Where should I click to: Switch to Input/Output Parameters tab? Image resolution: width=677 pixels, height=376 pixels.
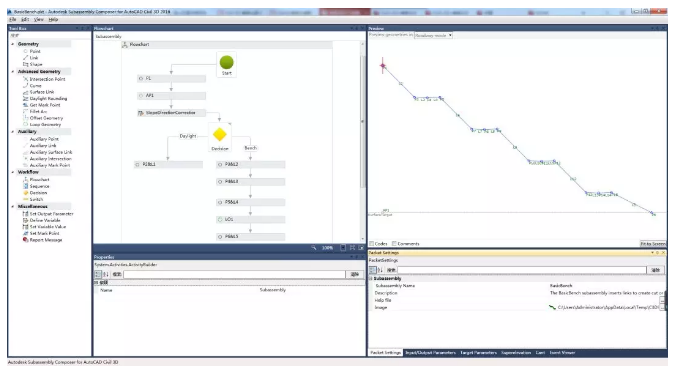(x=430, y=353)
